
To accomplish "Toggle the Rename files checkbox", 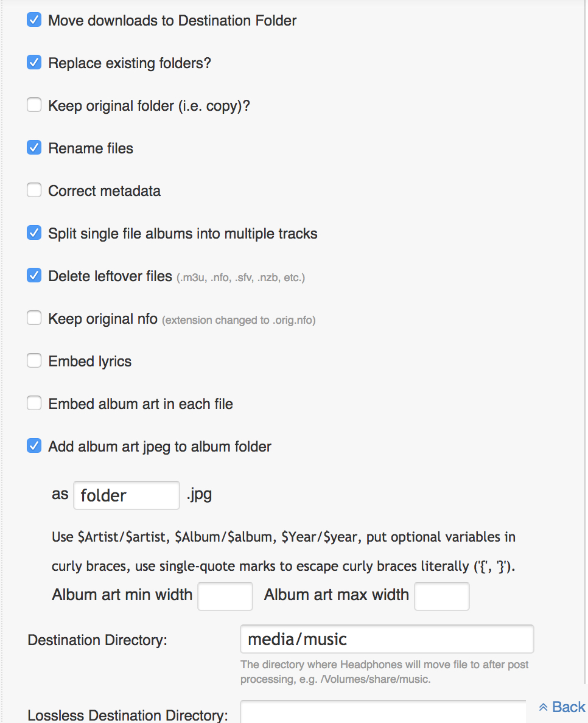I will point(34,148).
